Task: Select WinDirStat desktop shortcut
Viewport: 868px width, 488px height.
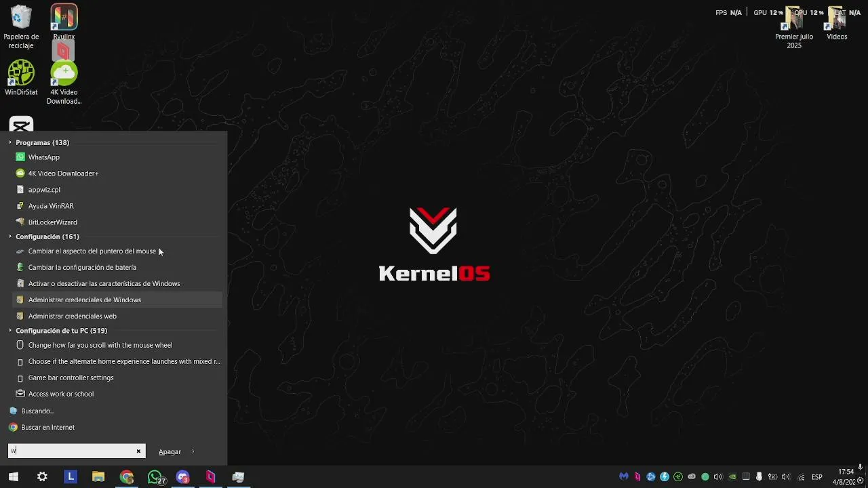Action: coord(21,78)
